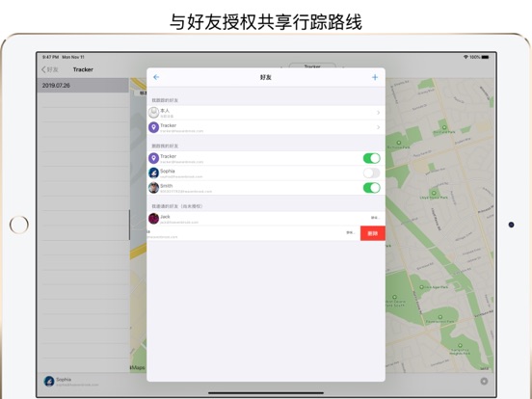Click the Tracker title in the navigation bar
The image size is (532, 399).
tap(83, 69)
